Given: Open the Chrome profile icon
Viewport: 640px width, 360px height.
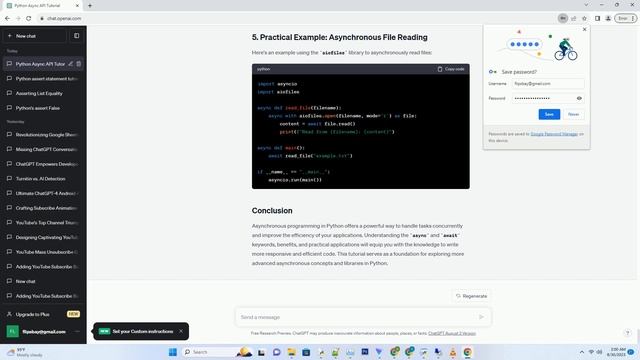Looking at the screenshot, I should [x=608, y=18].
